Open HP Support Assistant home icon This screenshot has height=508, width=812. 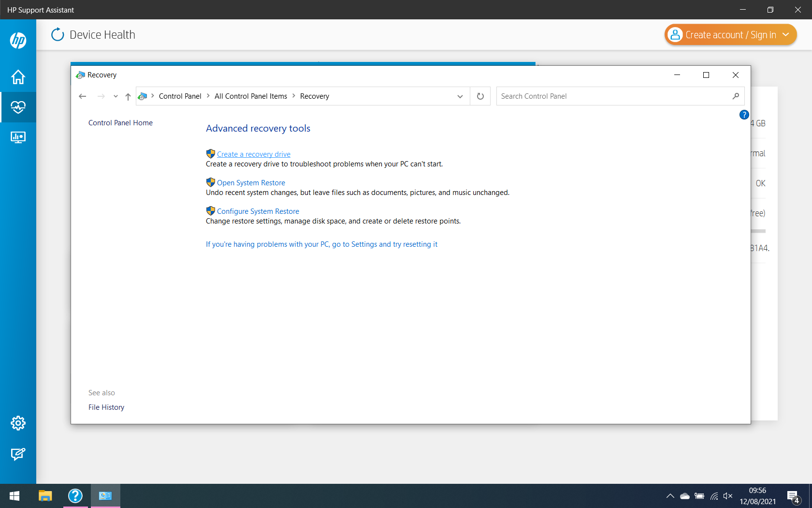[x=18, y=77]
